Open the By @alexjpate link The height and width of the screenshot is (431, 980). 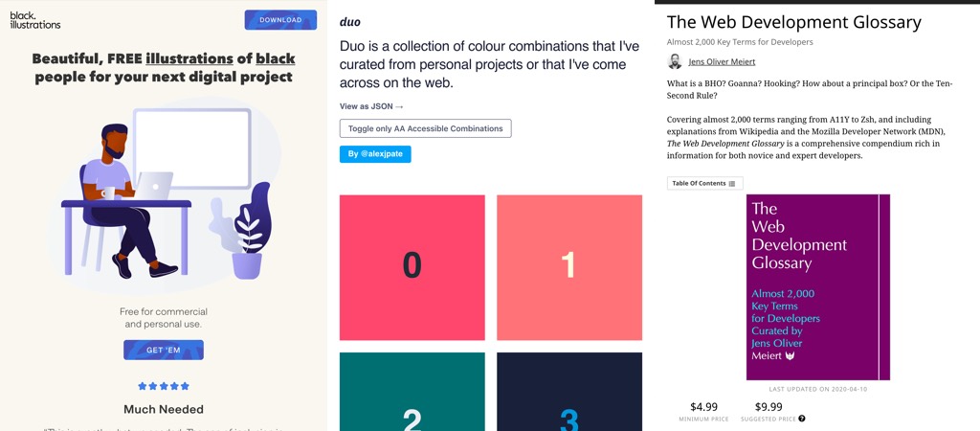click(375, 154)
